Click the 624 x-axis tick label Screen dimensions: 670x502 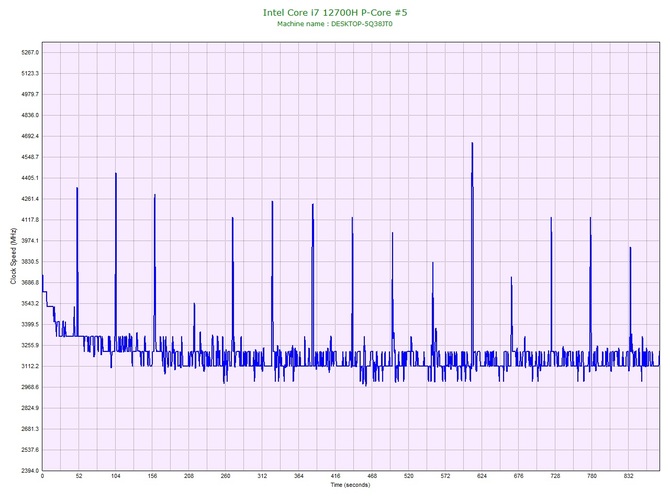click(x=482, y=476)
